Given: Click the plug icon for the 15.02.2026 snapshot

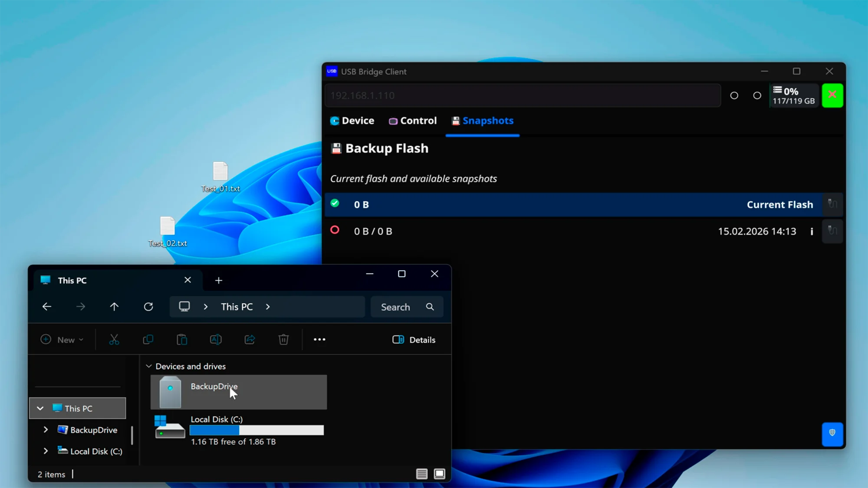Looking at the screenshot, I should tap(832, 231).
